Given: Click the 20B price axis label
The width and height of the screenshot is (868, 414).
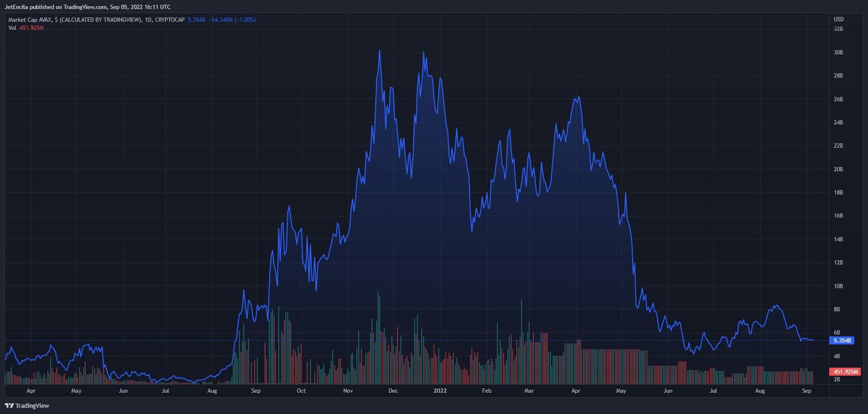Looking at the screenshot, I should [838, 169].
